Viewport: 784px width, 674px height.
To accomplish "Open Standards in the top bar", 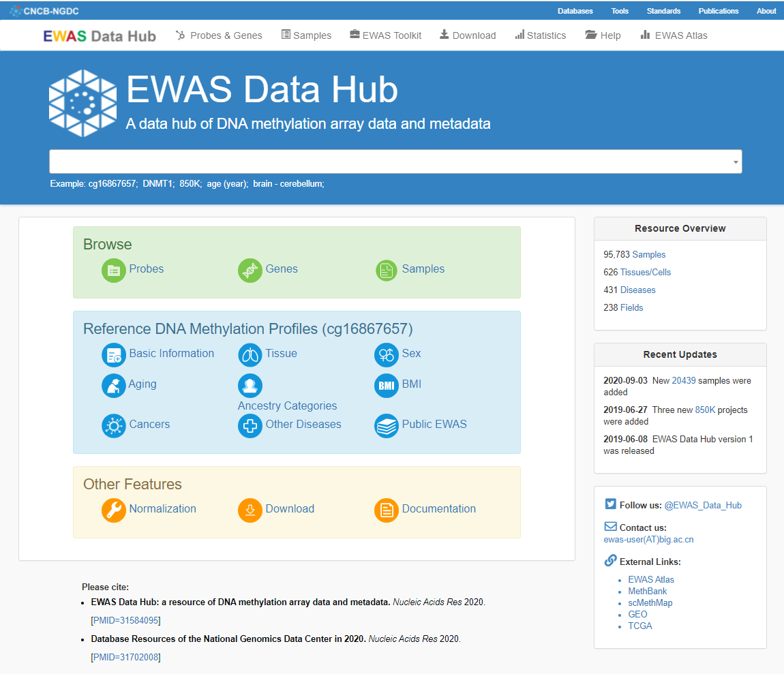I will [x=663, y=11].
